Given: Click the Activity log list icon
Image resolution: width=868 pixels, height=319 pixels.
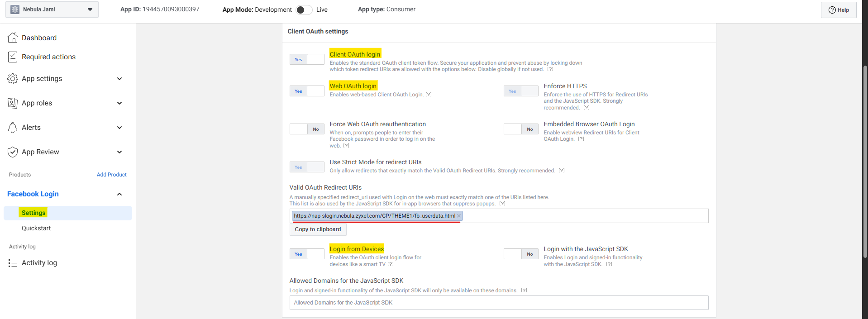Looking at the screenshot, I should click(13, 263).
